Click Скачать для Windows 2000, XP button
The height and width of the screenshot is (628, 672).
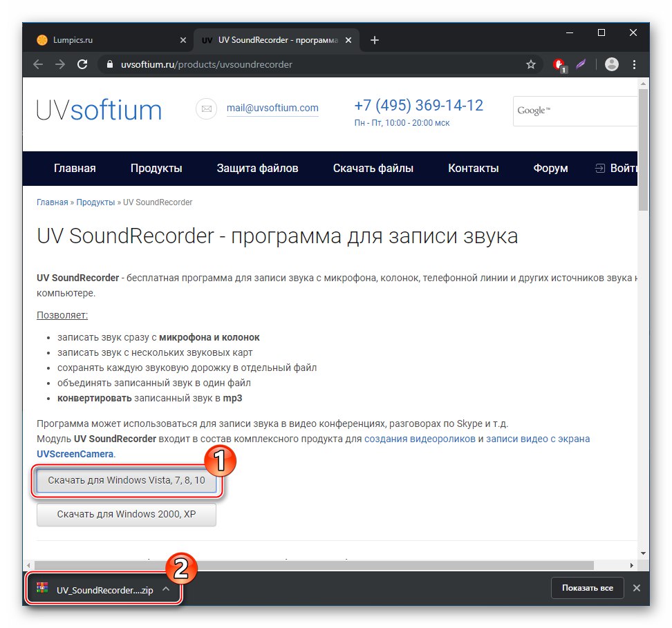click(127, 515)
